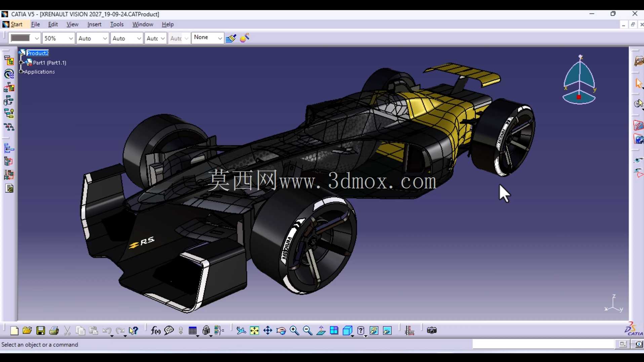The height and width of the screenshot is (362, 644).
Task: Click the small icon right of power input
Action: 622,344
